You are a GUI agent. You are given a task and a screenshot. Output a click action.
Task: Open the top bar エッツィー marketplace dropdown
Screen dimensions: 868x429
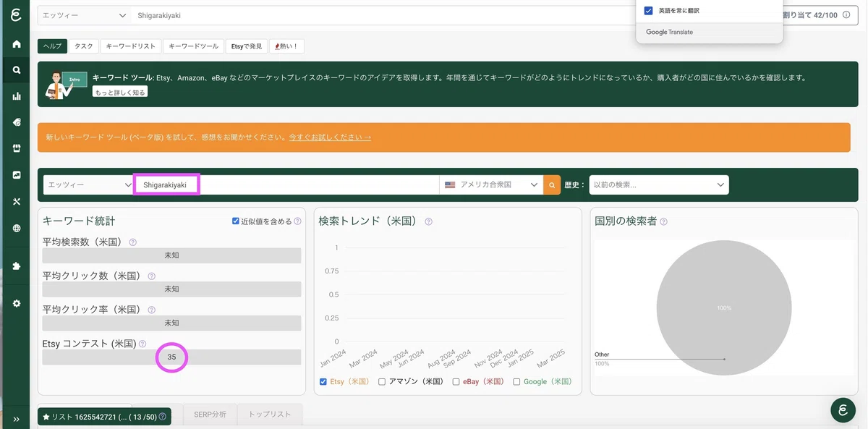click(85, 14)
